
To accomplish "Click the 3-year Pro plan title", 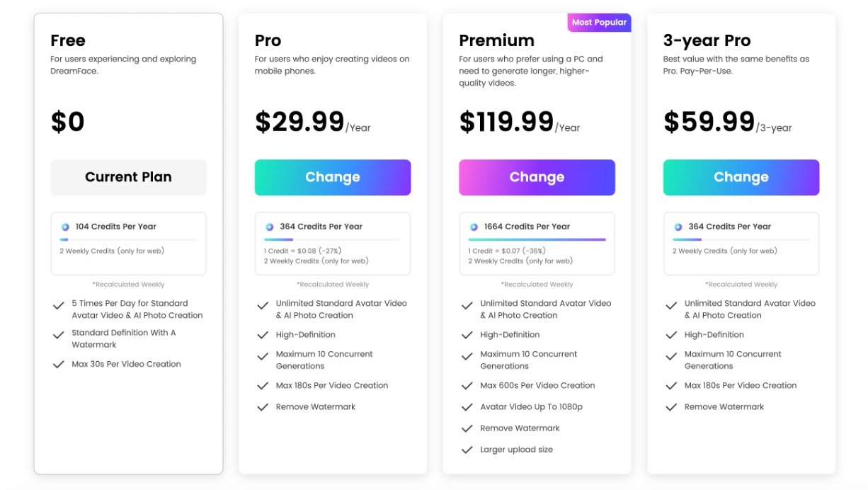I will (707, 40).
